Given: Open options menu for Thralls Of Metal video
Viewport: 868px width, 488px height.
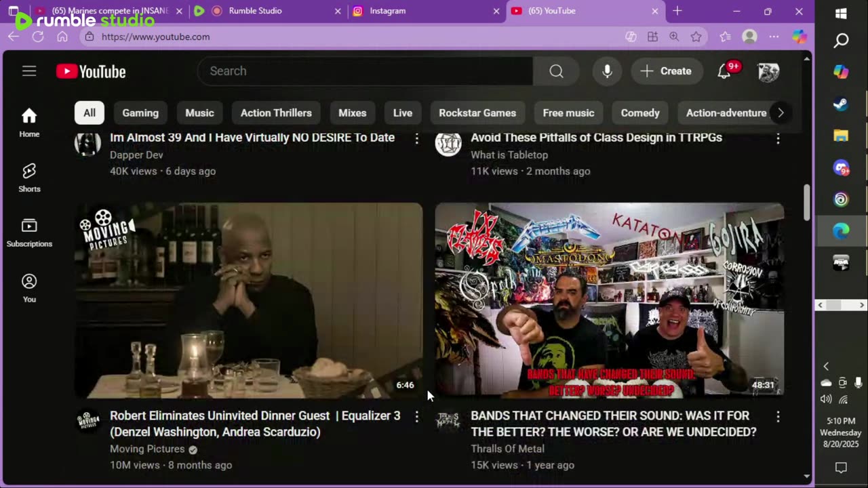Looking at the screenshot, I should pos(778,416).
